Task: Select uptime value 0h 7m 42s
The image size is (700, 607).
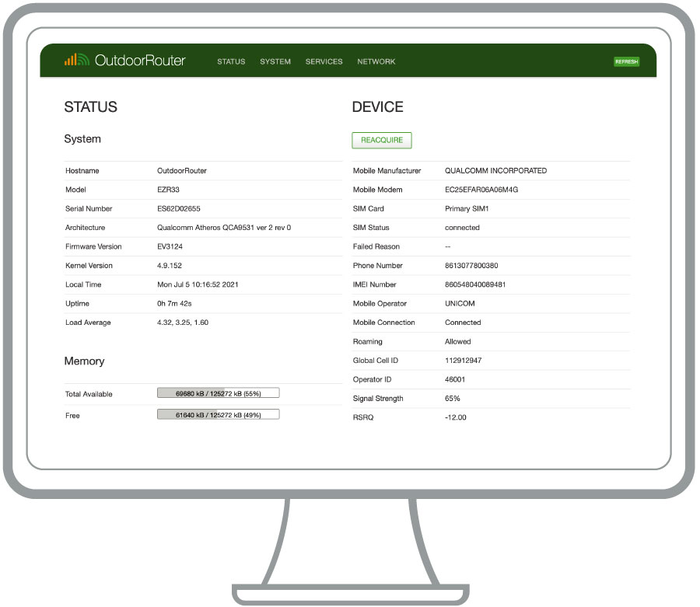Action: (x=174, y=304)
